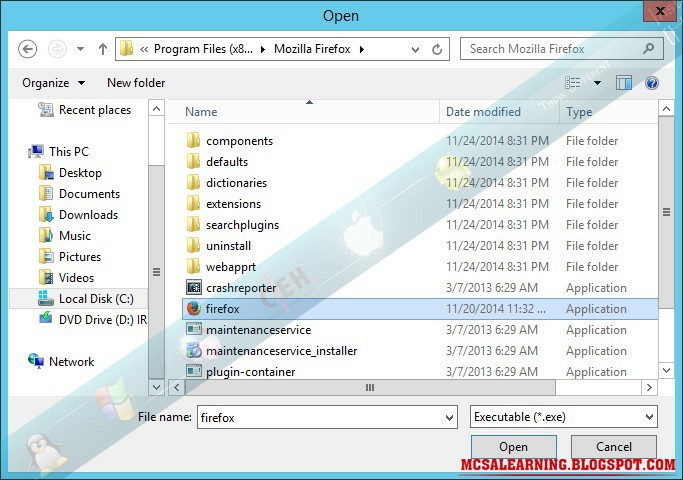The width and height of the screenshot is (683, 480).
Task: Select the crashreporter application icon
Action: 194,287
